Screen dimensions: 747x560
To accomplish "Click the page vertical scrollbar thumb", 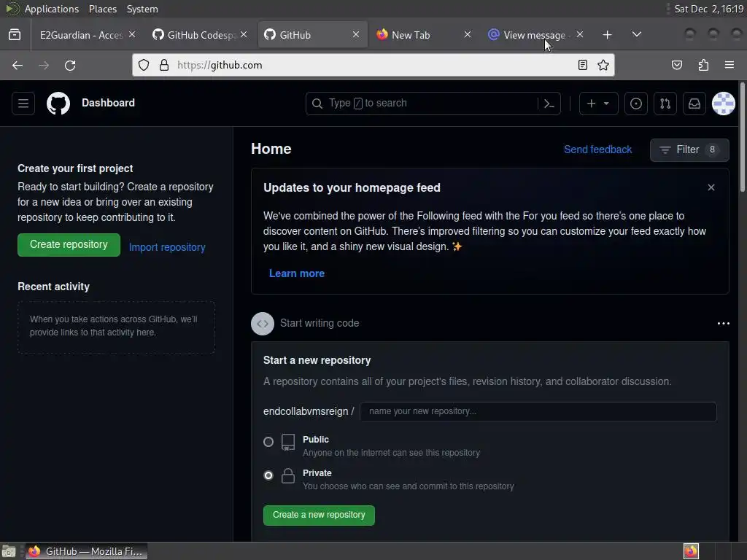I will tap(742, 137).
